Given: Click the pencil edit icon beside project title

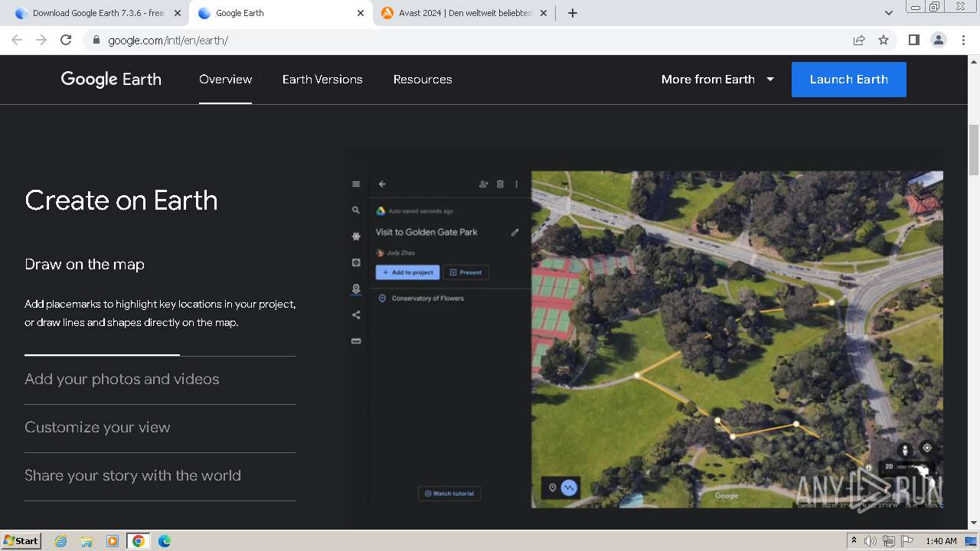Looking at the screenshot, I should [514, 232].
